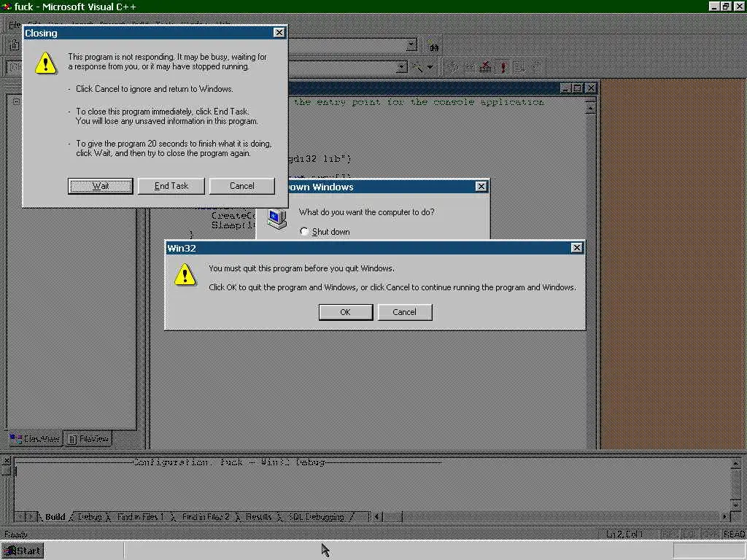Click the binoculars Find icon in toolbar
Viewport: 747px width, 560px height.
(434, 47)
